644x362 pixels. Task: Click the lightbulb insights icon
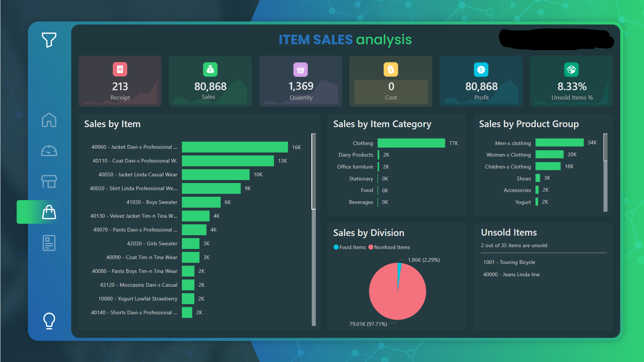pyautogui.click(x=49, y=320)
